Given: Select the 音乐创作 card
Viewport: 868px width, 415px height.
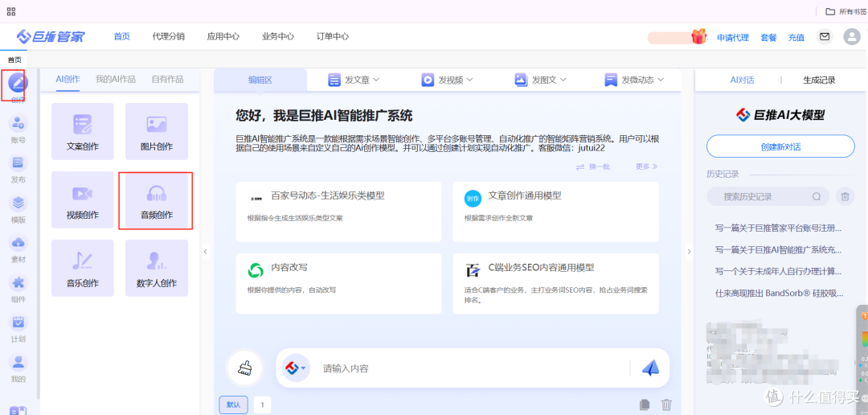Looking at the screenshot, I should (83, 268).
